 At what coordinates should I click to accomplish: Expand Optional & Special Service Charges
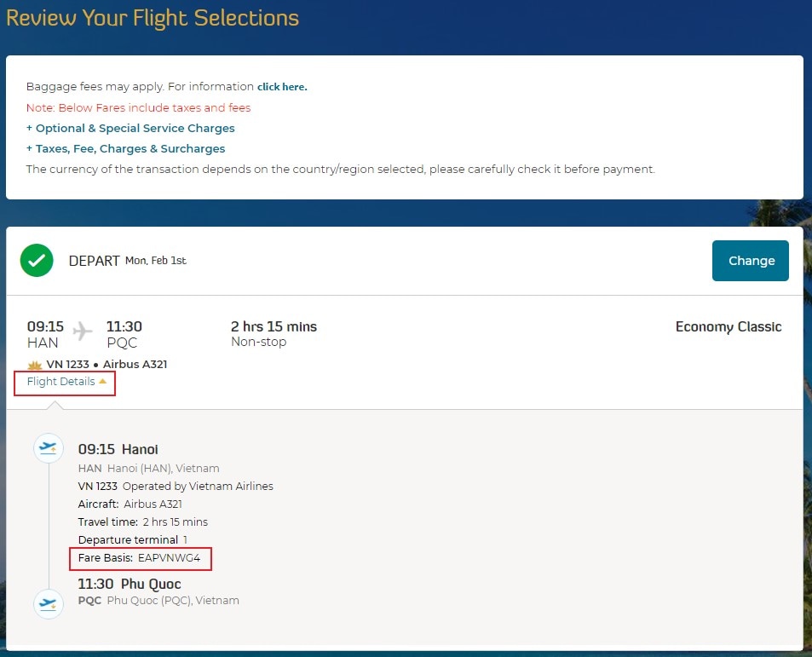[x=130, y=129]
